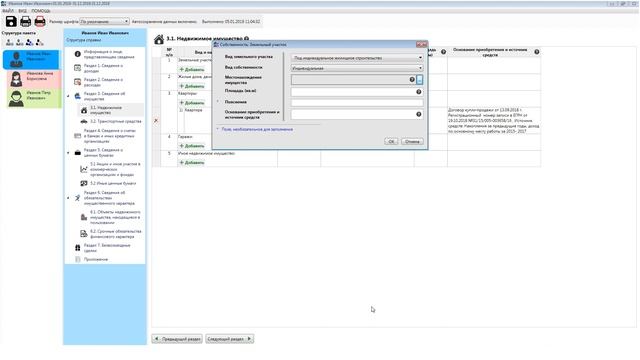
Task: Add entry under Квартиры row
Action: (192, 103)
